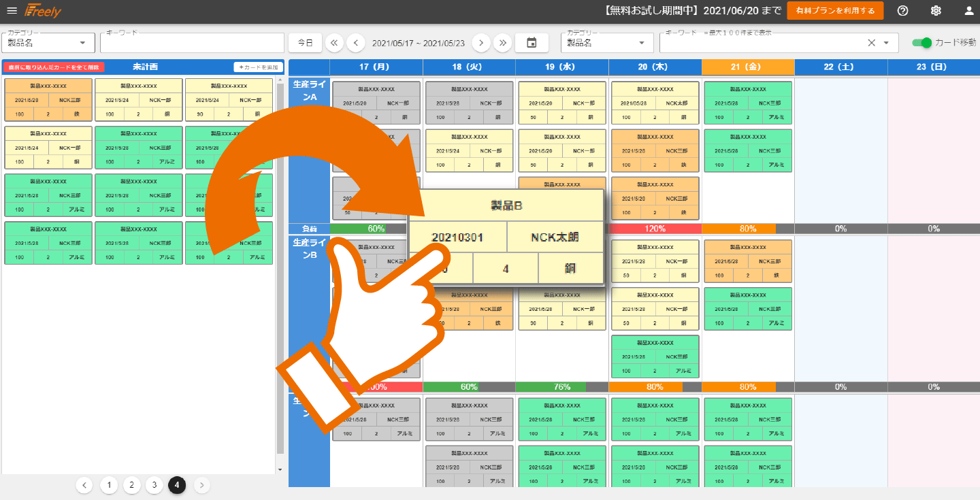980x500 pixels.
Task: Select the 19 (水) column header
Action: (x=562, y=67)
